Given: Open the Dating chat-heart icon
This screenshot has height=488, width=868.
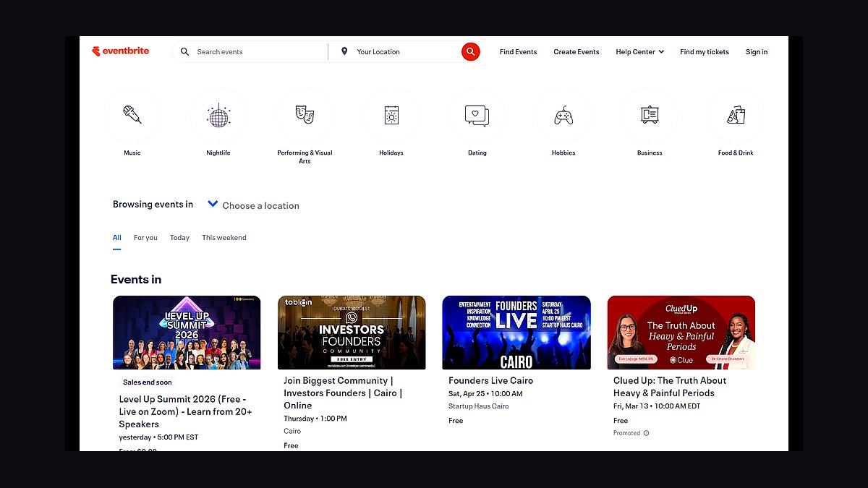Looking at the screenshot, I should [477, 115].
